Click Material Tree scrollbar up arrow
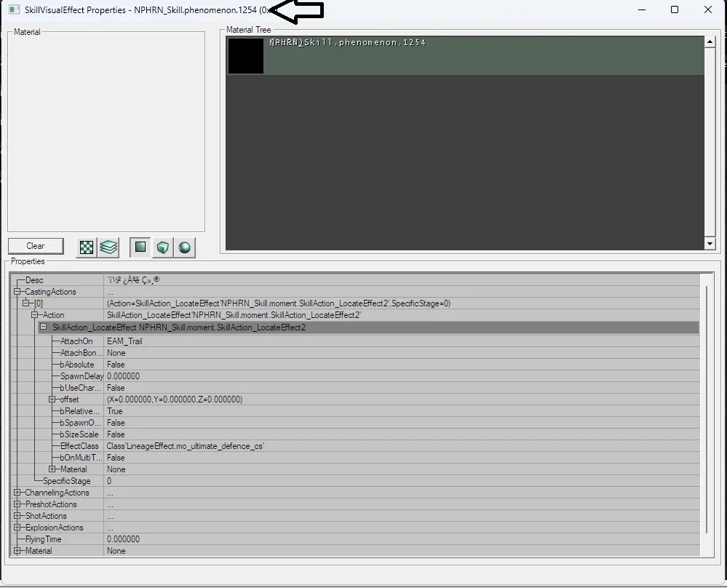This screenshot has width=727, height=588. pyautogui.click(x=710, y=41)
